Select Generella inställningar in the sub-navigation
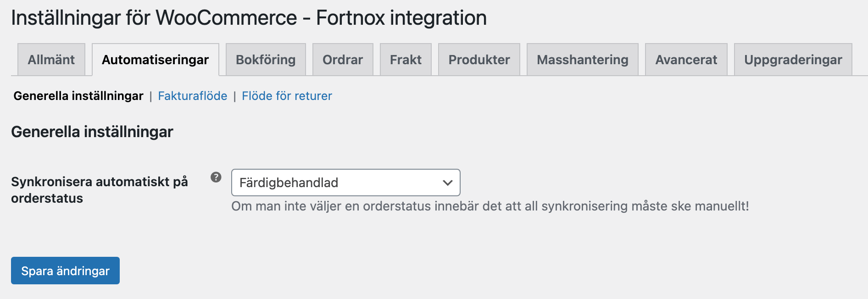The image size is (868, 299). click(78, 96)
